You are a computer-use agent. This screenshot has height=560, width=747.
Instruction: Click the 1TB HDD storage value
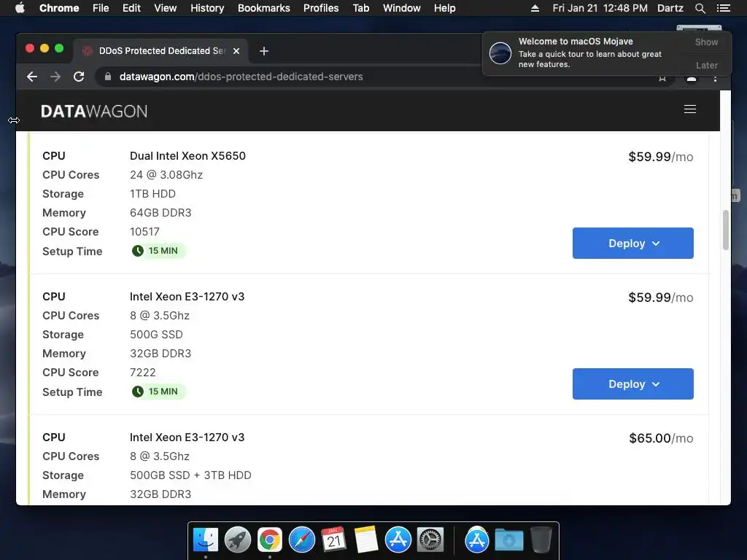click(x=153, y=194)
